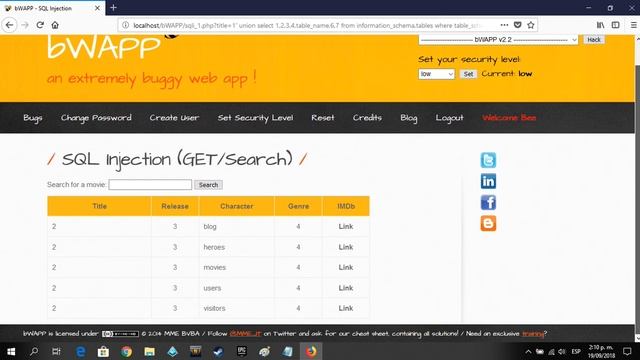
Task: Open the browser home page icon
Action: [55, 25]
